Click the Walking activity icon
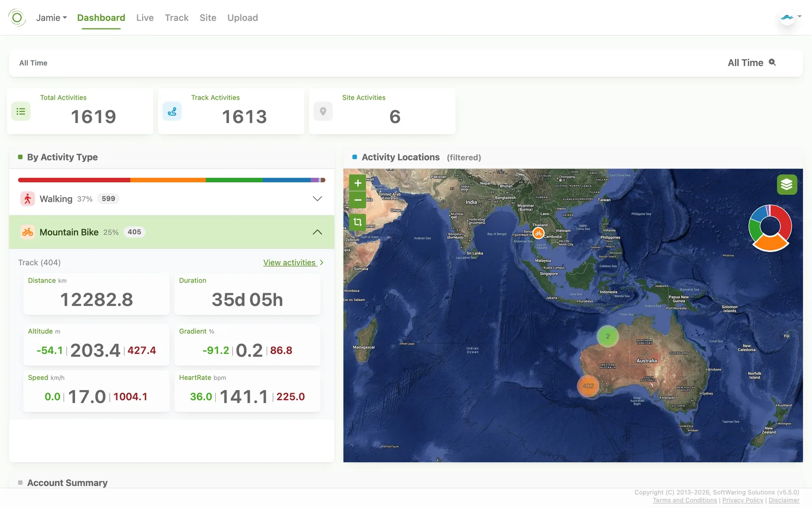Image resolution: width=812 pixels, height=508 pixels. point(27,199)
